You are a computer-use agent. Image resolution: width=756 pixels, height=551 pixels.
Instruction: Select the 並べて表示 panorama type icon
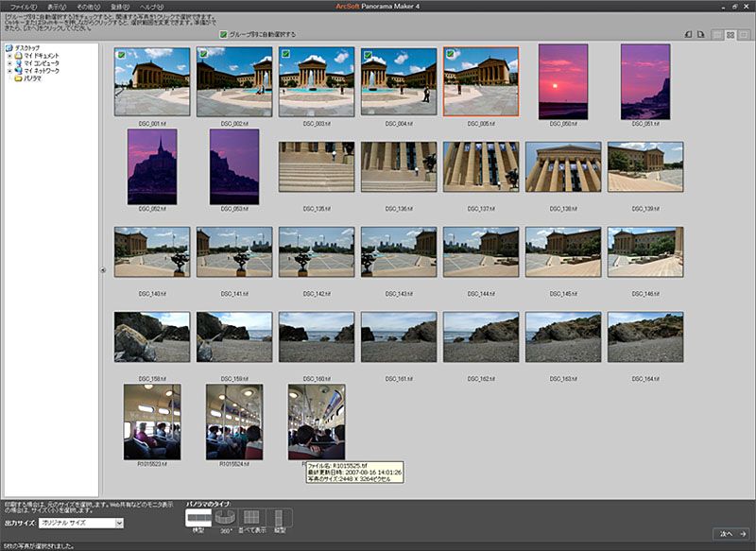pyautogui.click(x=251, y=517)
